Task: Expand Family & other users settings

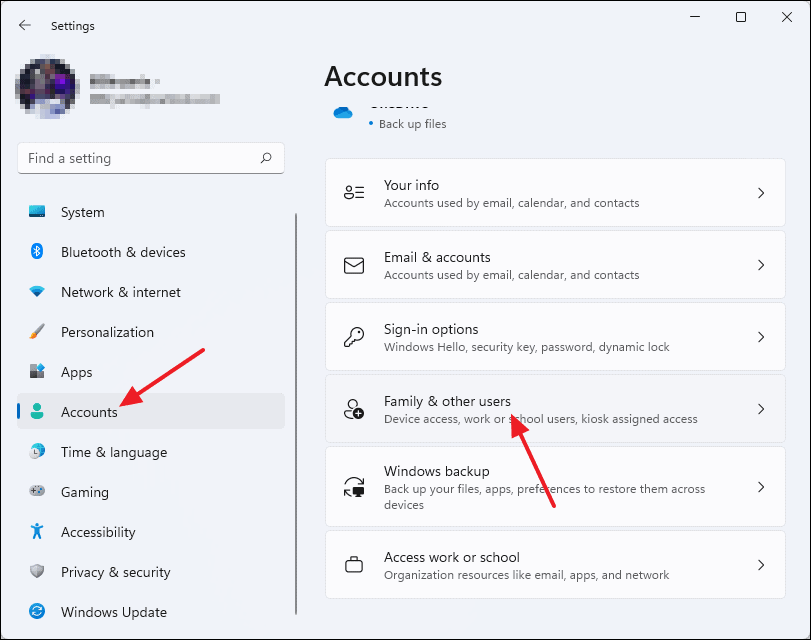Action: pos(763,408)
